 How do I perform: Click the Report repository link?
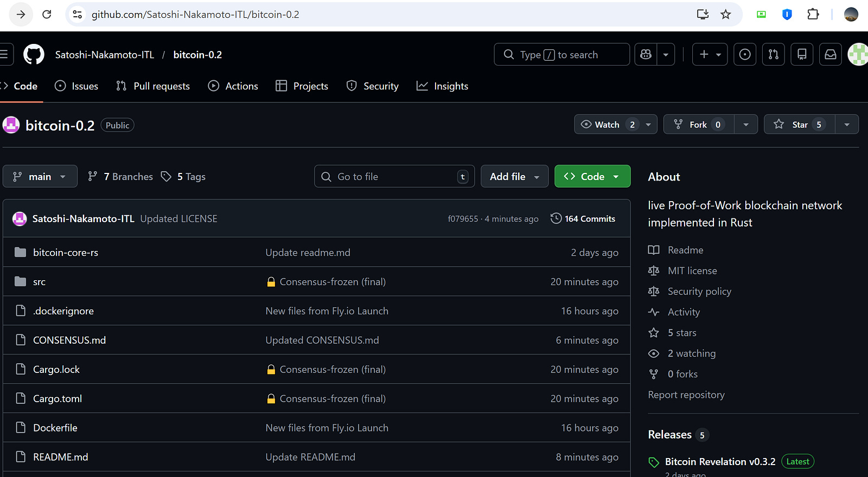pos(686,395)
